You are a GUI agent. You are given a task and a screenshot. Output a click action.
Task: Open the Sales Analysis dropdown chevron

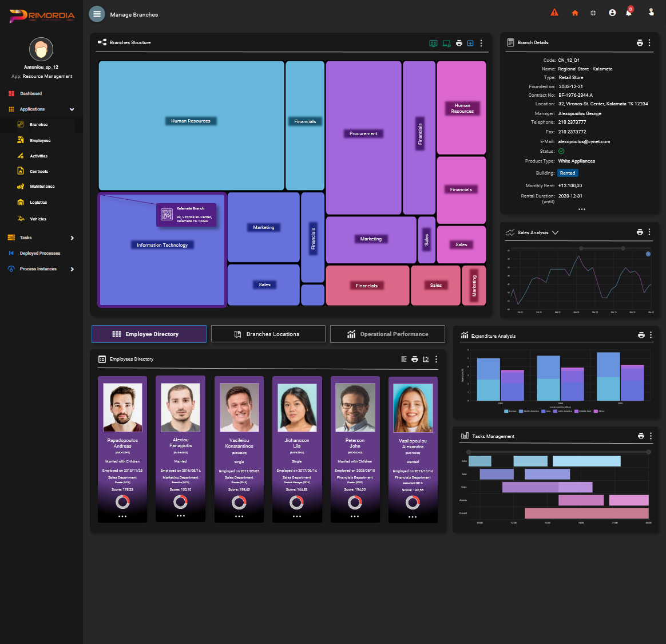(x=555, y=232)
